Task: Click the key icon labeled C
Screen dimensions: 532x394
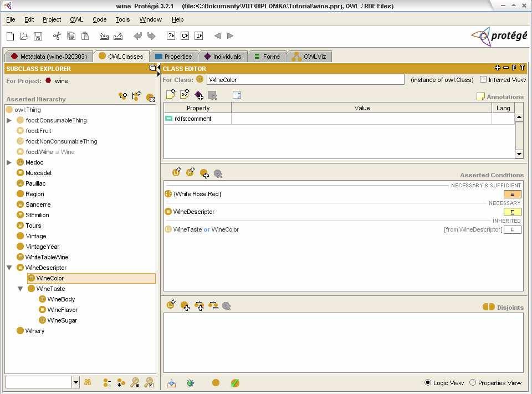Action: 149,382
